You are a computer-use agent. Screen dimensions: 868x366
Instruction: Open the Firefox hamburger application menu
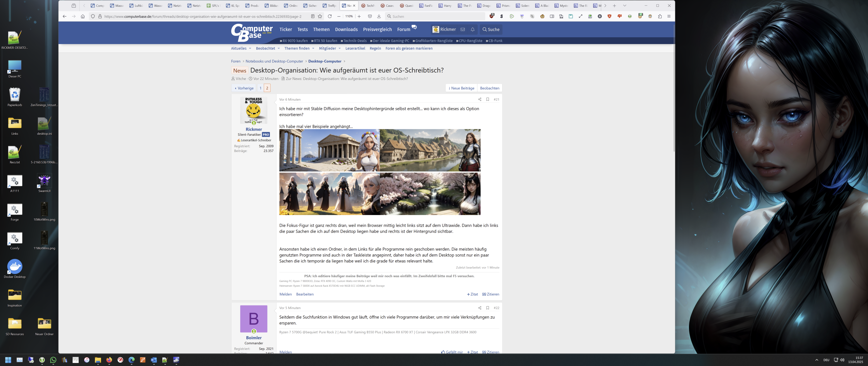[x=669, y=16]
